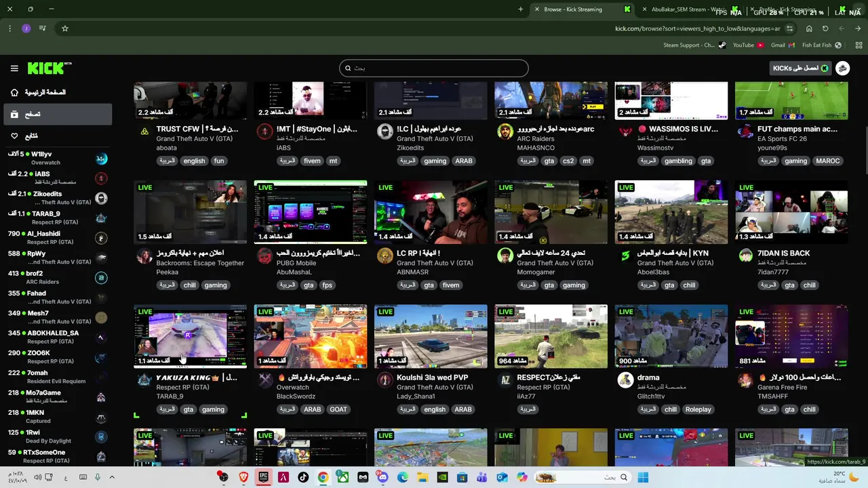Viewport: 868px width, 488px height.
Task: Open a new browser tab with plus
Action: (521, 9)
